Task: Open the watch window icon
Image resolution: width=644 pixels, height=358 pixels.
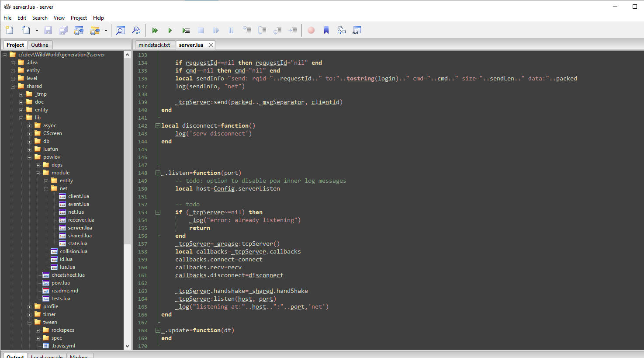Action: coord(357,30)
